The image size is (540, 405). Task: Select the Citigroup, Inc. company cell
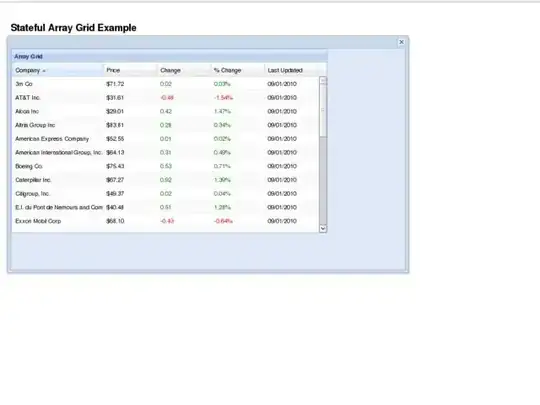(x=58, y=194)
